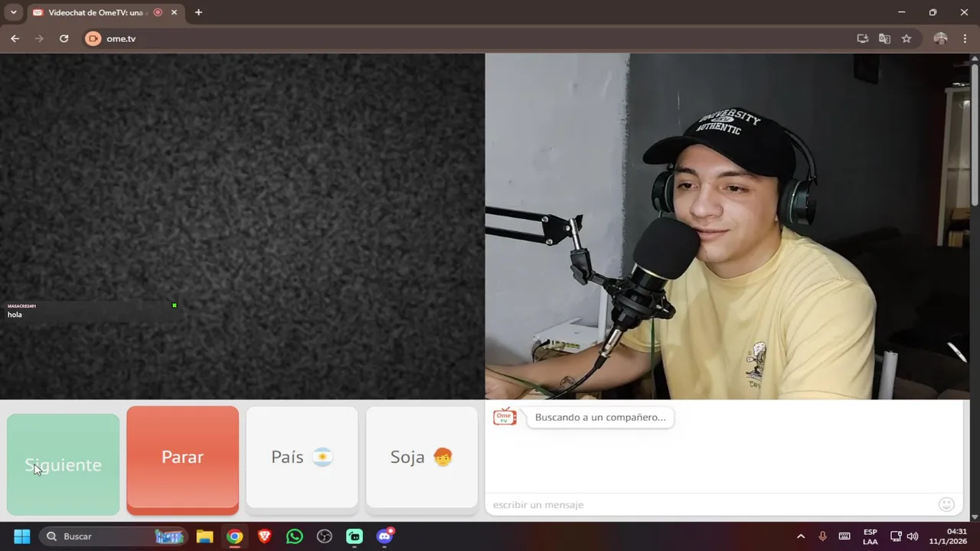Go back in browser history
This screenshot has height=551, width=980.
click(x=15, y=38)
